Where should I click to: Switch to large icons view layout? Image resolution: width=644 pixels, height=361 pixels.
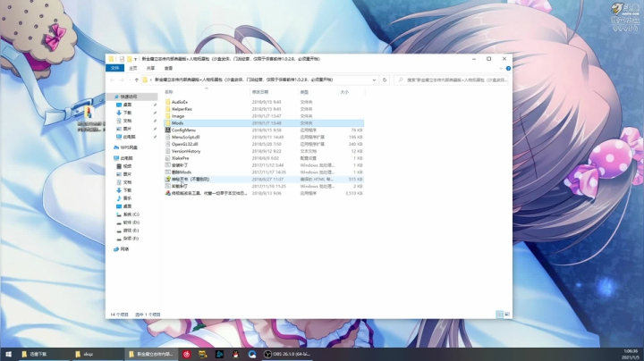(507, 315)
